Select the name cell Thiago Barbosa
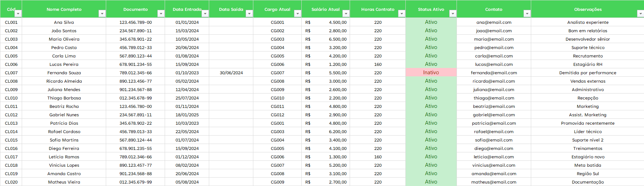This screenshot has width=644, height=186. coord(64,98)
